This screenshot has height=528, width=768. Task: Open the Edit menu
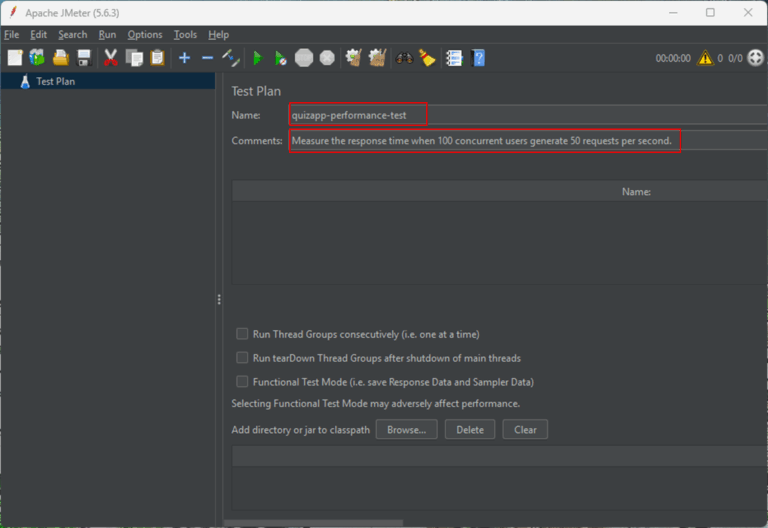pyautogui.click(x=38, y=35)
